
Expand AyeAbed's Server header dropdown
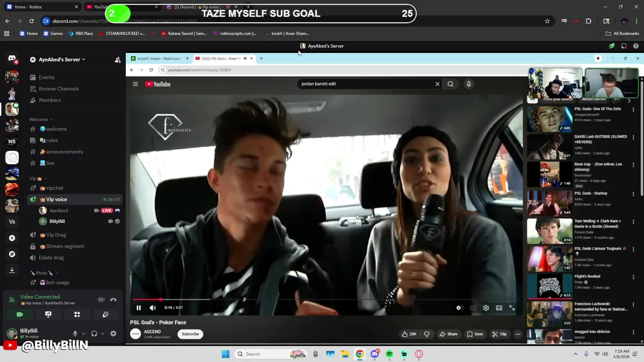pyautogui.click(x=62, y=59)
